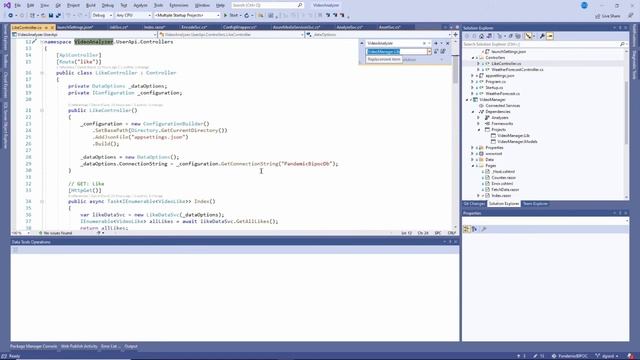The image size is (640, 360).
Task: Close the find and replace box
Action: point(448,43)
